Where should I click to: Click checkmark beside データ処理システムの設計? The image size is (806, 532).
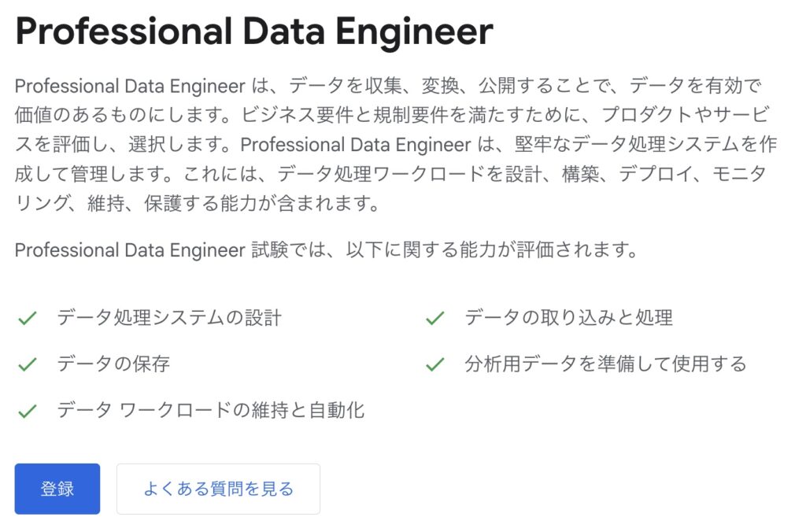(x=28, y=318)
